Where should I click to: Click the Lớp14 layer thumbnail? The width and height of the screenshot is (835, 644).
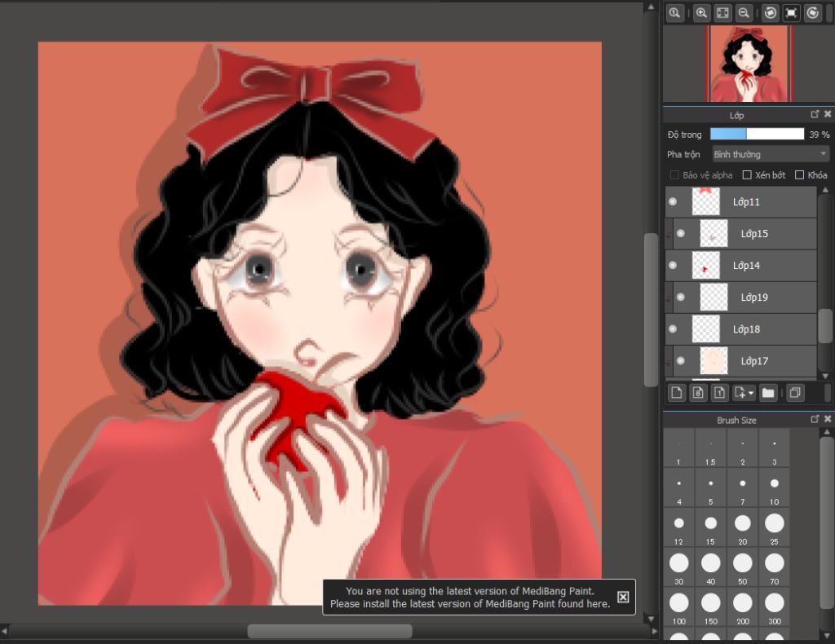pos(705,265)
